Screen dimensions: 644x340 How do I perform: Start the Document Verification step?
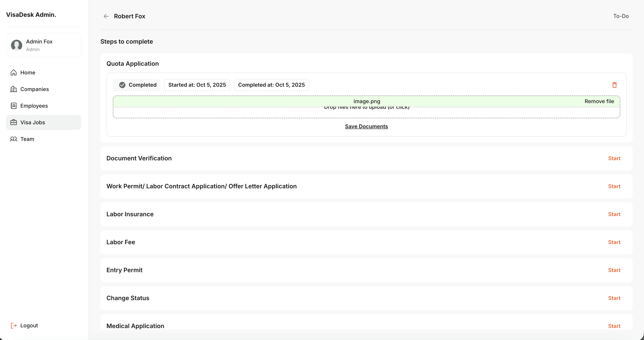(x=614, y=158)
